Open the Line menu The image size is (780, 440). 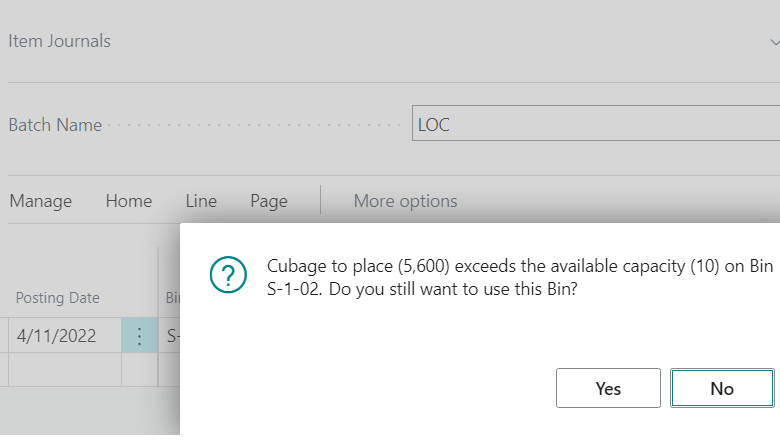(201, 201)
